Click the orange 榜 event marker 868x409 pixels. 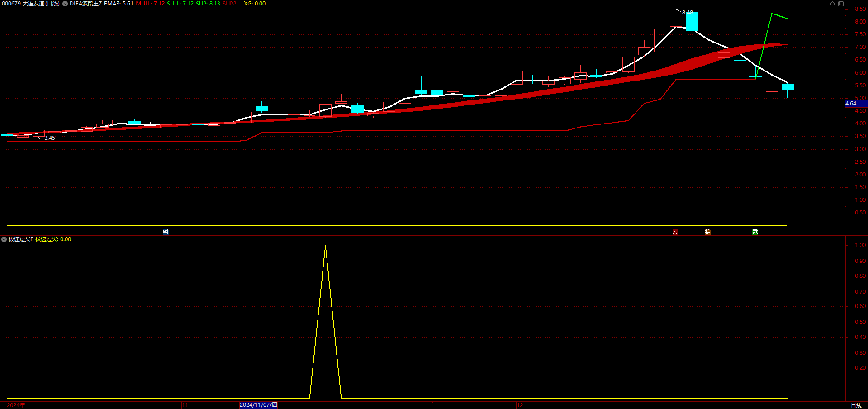pos(707,232)
